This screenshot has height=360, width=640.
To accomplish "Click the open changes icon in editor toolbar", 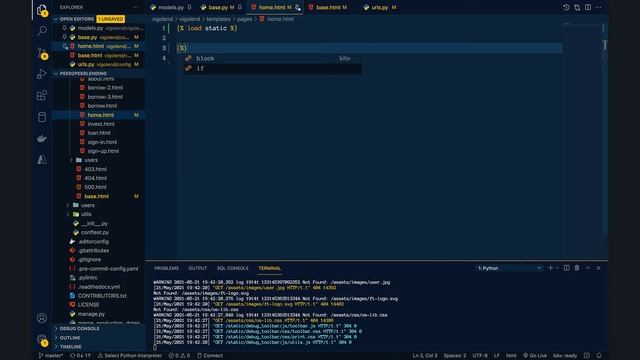I will click(x=577, y=7).
